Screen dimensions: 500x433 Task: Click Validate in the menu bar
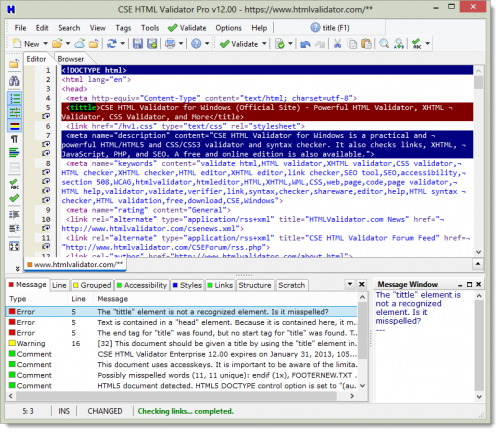[187, 28]
